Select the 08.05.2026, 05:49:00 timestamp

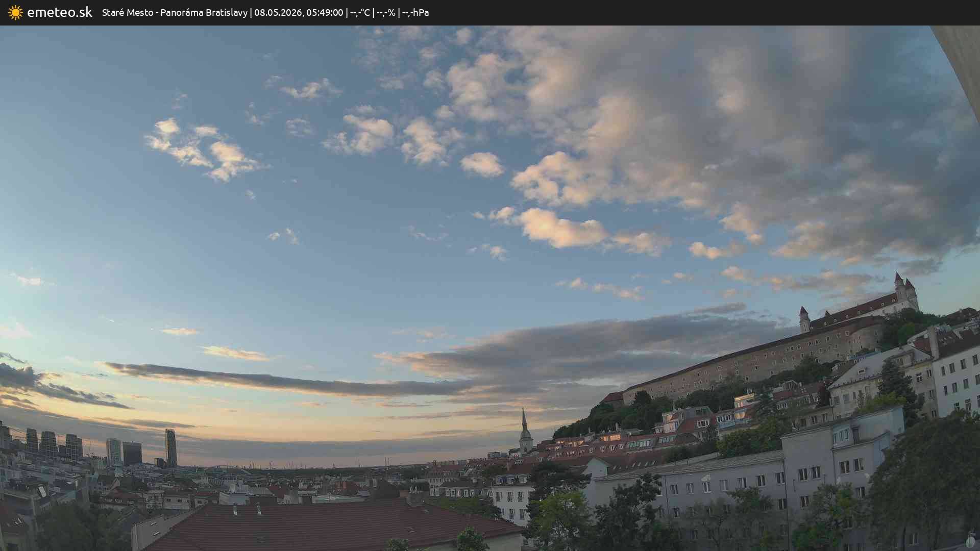tap(299, 13)
